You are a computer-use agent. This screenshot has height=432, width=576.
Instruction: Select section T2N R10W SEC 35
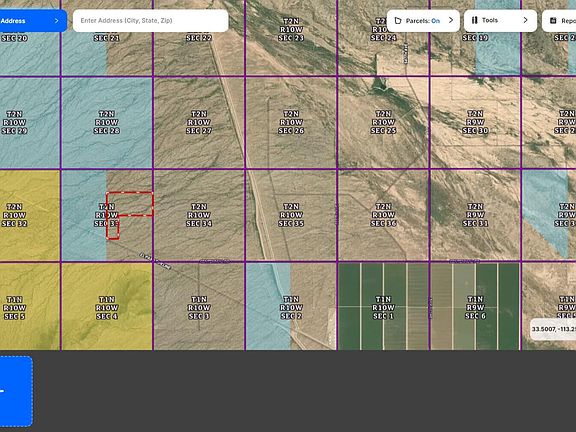291,215
